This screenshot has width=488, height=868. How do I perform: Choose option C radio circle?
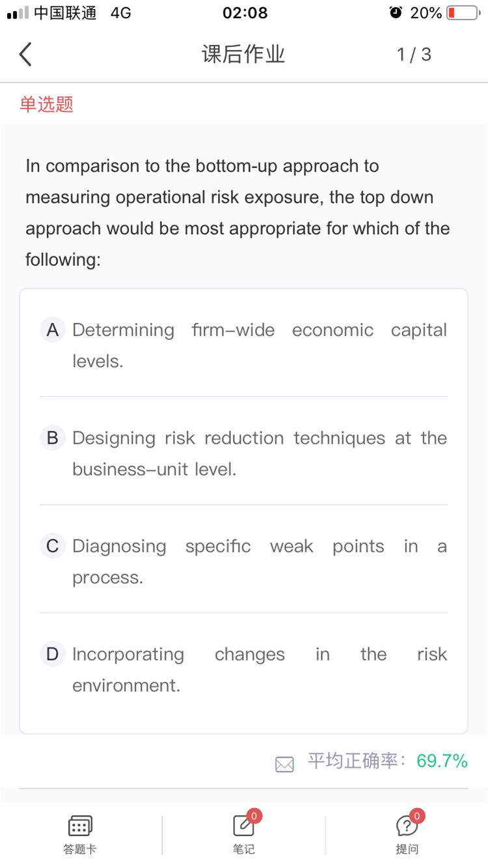[53, 546]
